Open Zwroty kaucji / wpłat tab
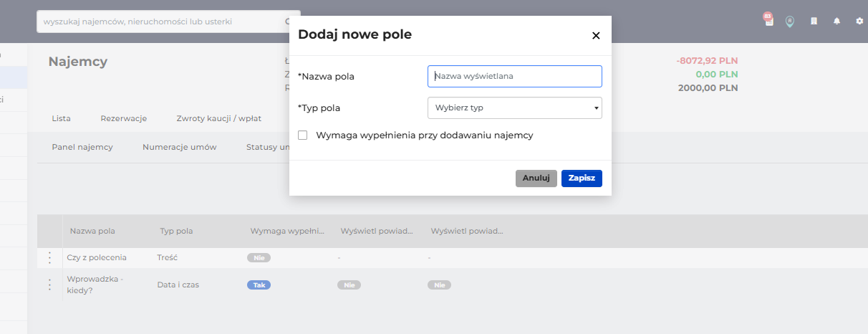 point(218,118)
